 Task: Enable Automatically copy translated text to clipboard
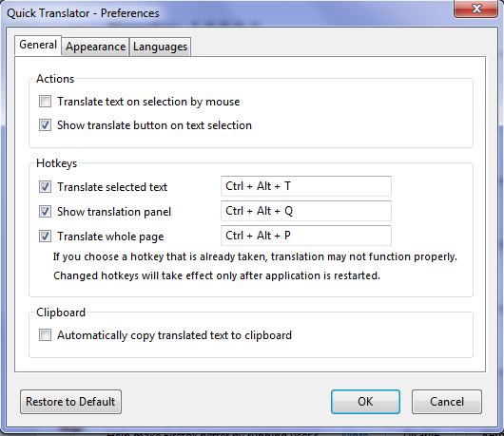click(x=45, y=335)
